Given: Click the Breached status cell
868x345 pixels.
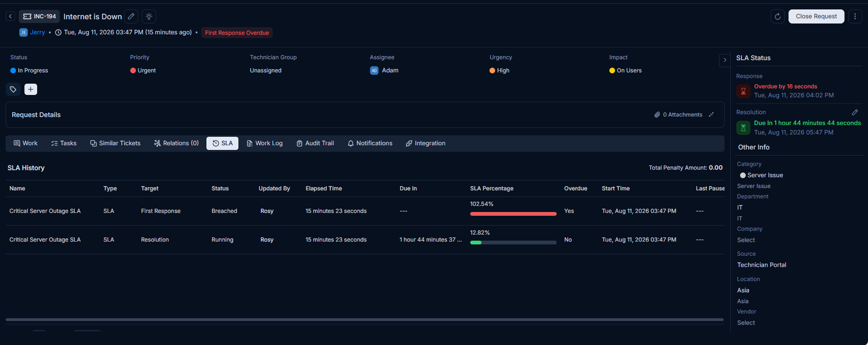Looking at the screenshot, I should pos(224,211).
